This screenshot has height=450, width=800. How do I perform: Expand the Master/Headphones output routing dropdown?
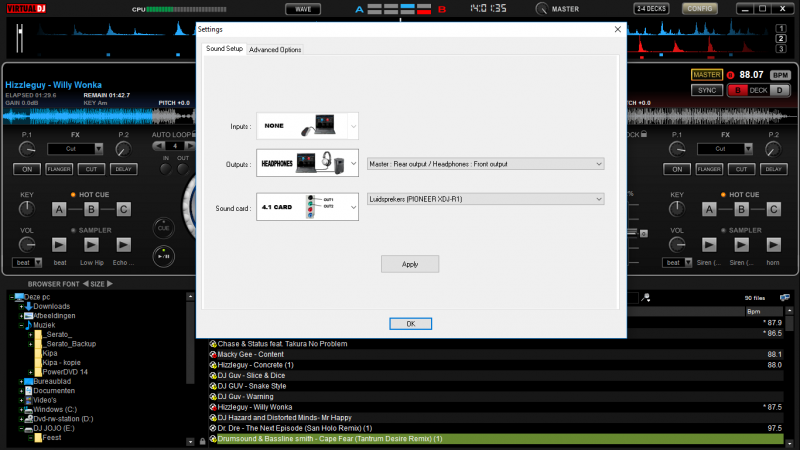485,164
